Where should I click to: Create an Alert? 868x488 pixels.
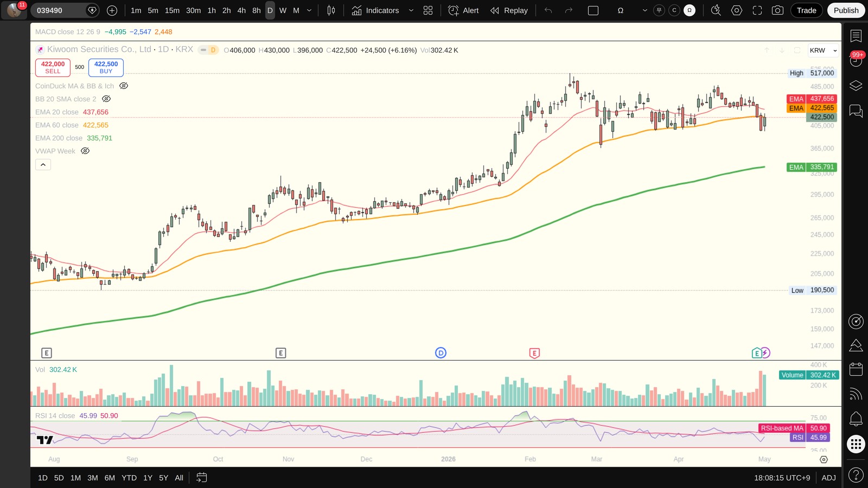(x=464, y=10)
